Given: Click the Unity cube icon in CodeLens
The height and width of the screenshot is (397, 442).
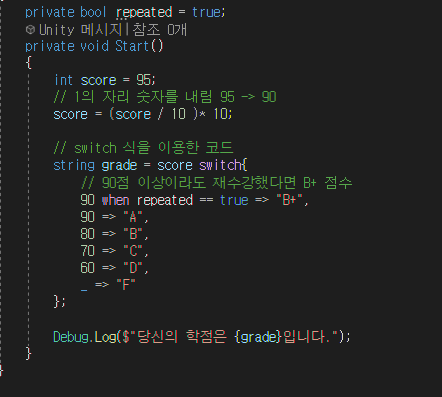Looking at the screenshot, I should click(30, 30).
